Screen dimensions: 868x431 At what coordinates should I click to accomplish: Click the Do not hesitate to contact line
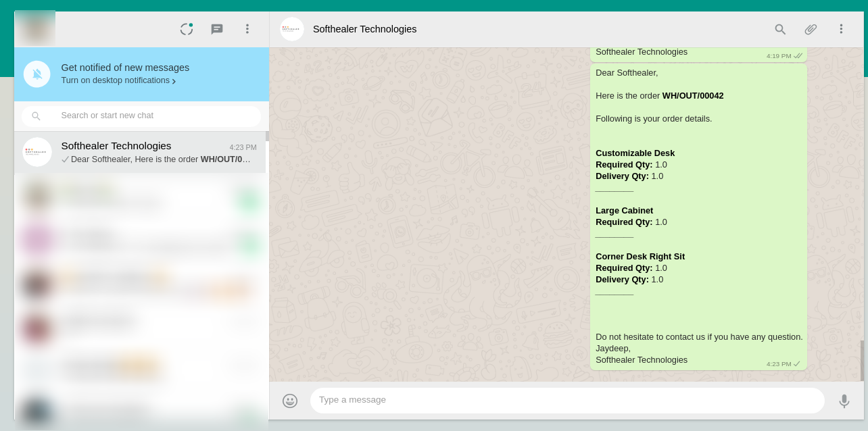(x=699, y=337)
